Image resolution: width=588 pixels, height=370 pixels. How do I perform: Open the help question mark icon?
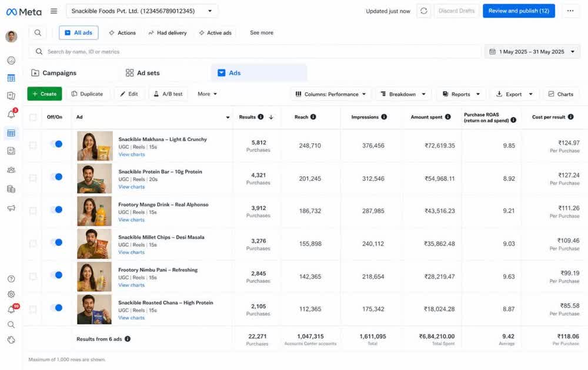11,279
